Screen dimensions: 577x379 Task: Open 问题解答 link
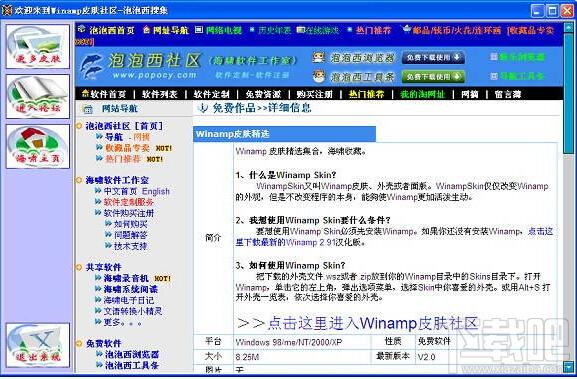130,235
